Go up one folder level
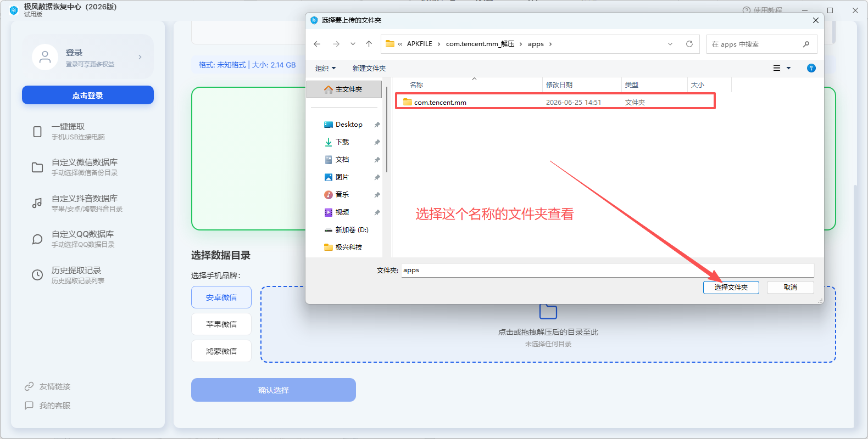This screenshot has height=439, width=868. point(369,44)
